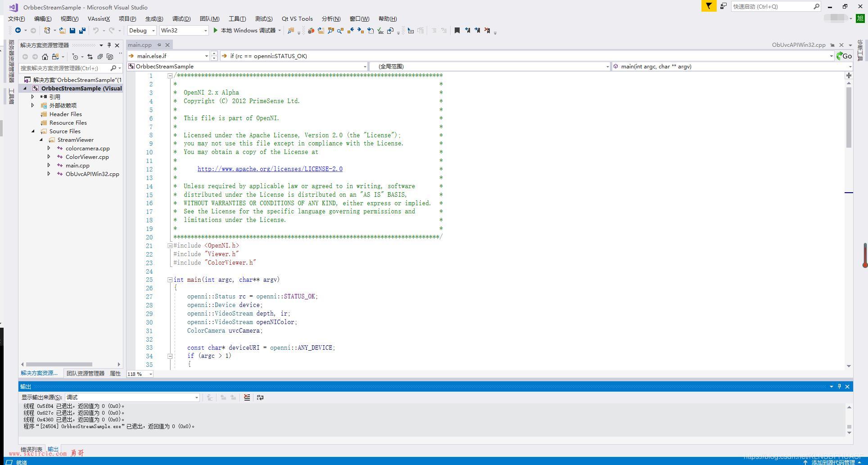This screenshot has height=465, width=868.
Task: Select ColorViewer.cpp in Solution Explorer
Action: [87, 157]
